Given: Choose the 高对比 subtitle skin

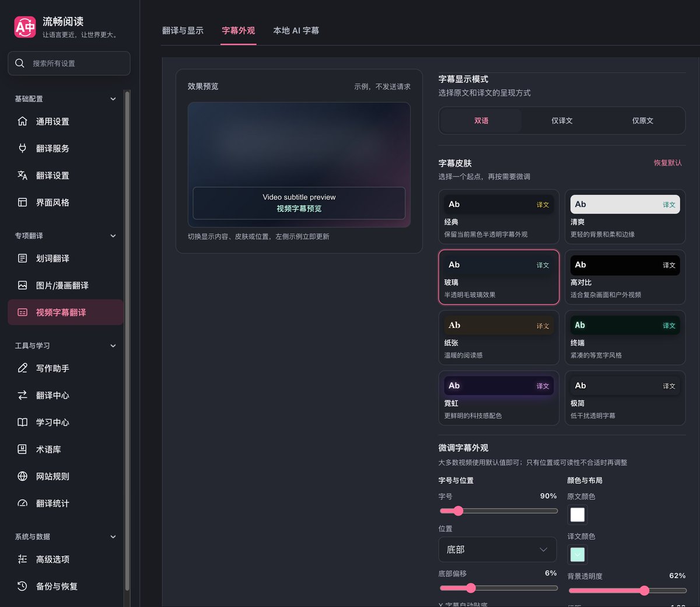Looking at the screenshot, I should pos(625,277).
